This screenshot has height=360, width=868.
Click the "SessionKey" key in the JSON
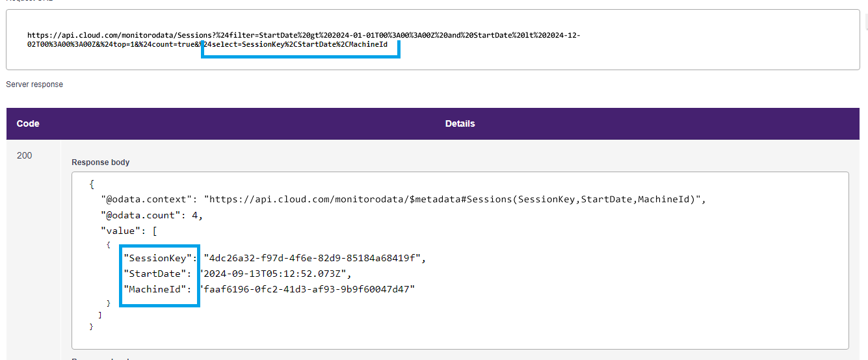(158, 259)
